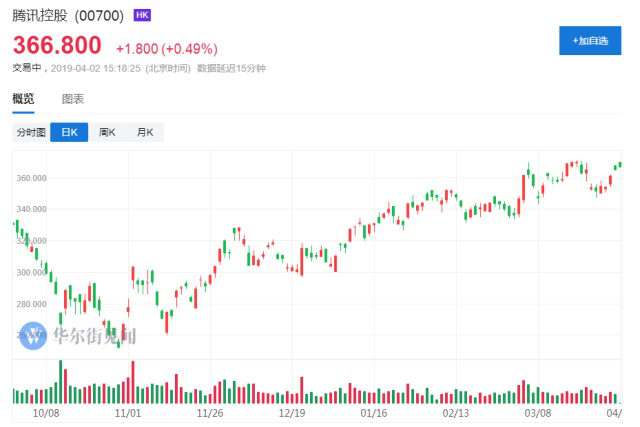This screenshot has height=427, width=640.
Task: Click the current price 366.800
Action: (x=57, y=45)
